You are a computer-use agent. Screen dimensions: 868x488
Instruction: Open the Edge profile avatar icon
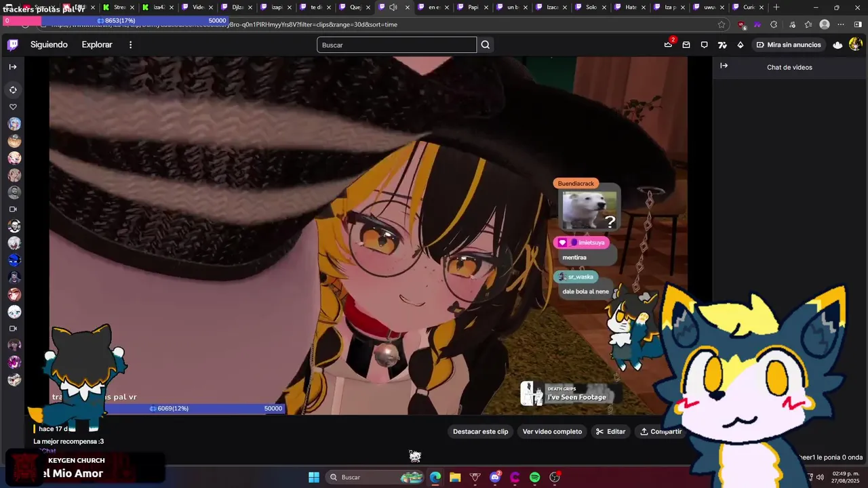825,24
